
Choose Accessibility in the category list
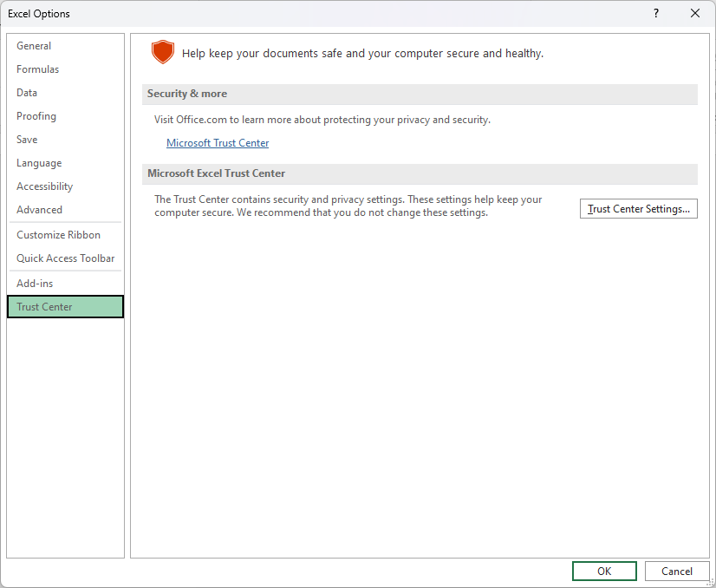pyautogui.click(x=65, y=186)
